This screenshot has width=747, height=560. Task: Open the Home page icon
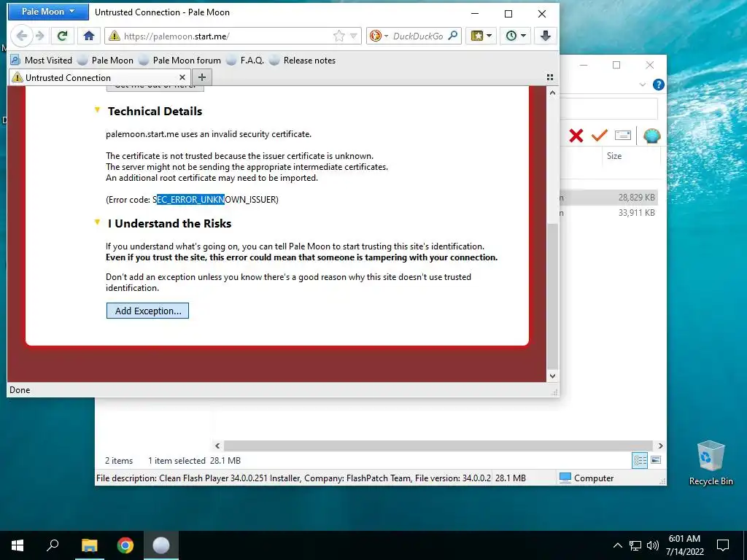pos(88,36)
